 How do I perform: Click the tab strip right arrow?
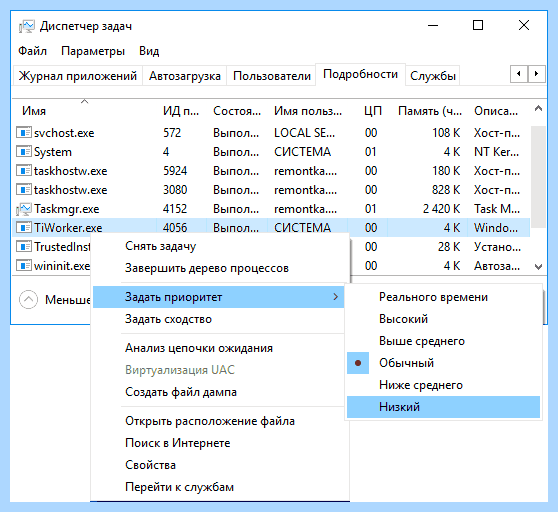point(536,74)
